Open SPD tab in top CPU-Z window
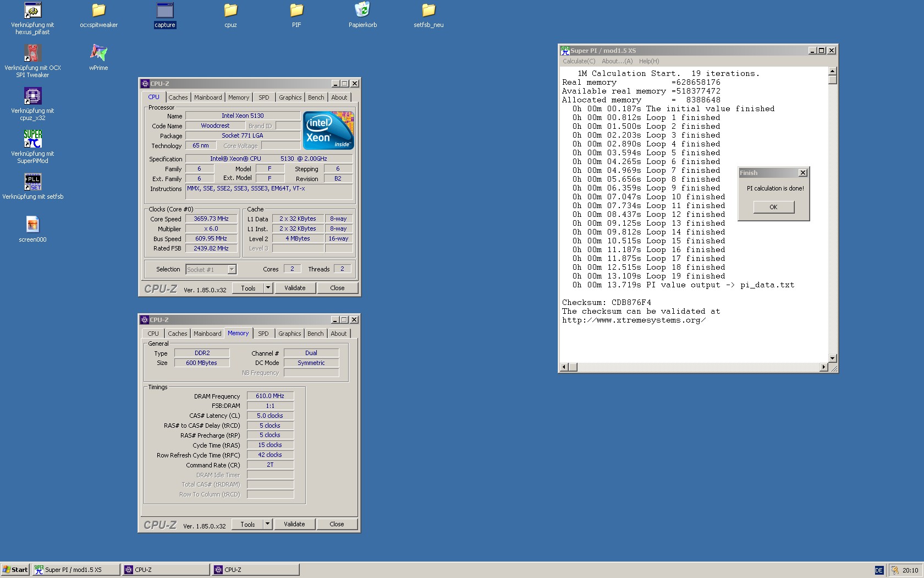Screen dimensions: 924x578 [264, 97]
